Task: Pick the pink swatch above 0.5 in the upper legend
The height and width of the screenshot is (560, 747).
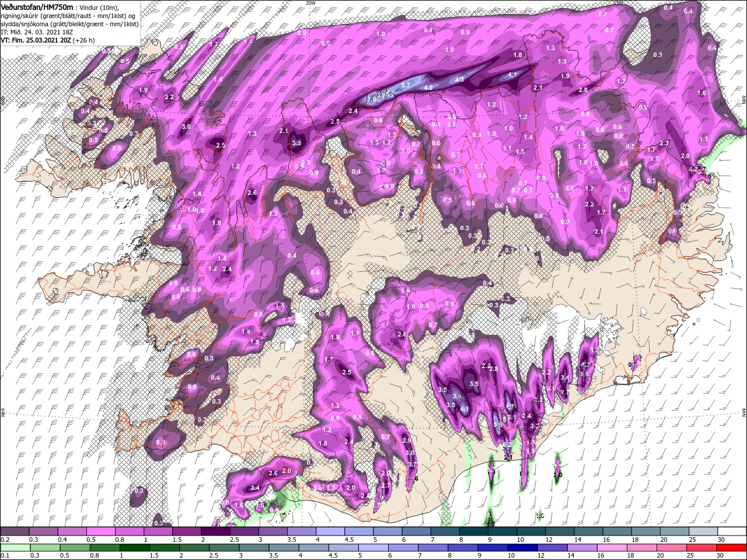Action: [101, 531]
